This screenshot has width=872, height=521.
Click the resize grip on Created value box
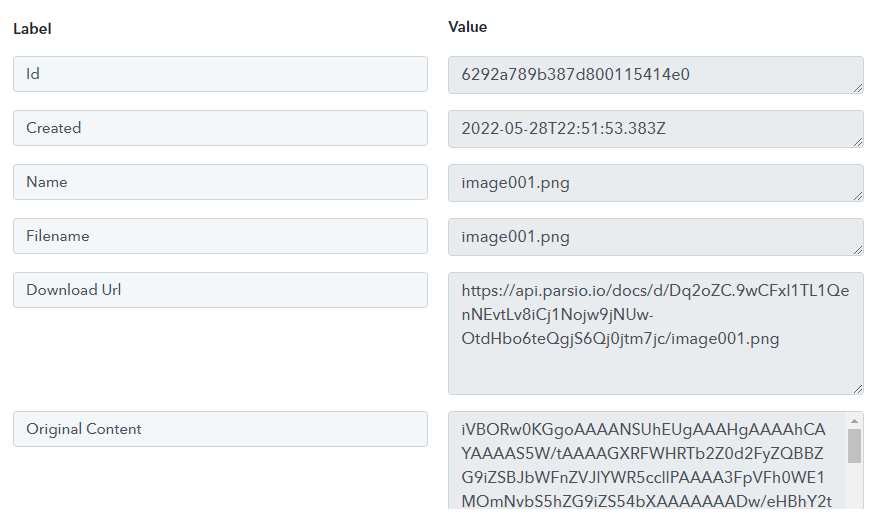click(x=858, y=142)
